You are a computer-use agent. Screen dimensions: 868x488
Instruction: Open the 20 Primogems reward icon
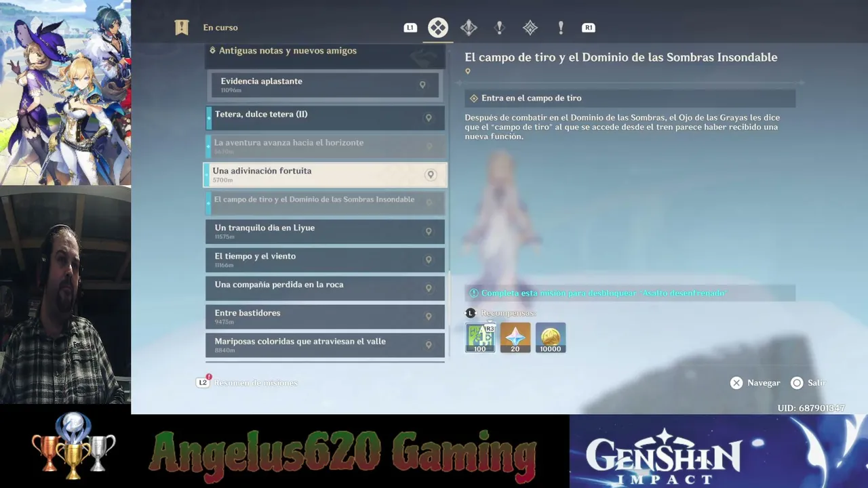(x=515, y=338)
